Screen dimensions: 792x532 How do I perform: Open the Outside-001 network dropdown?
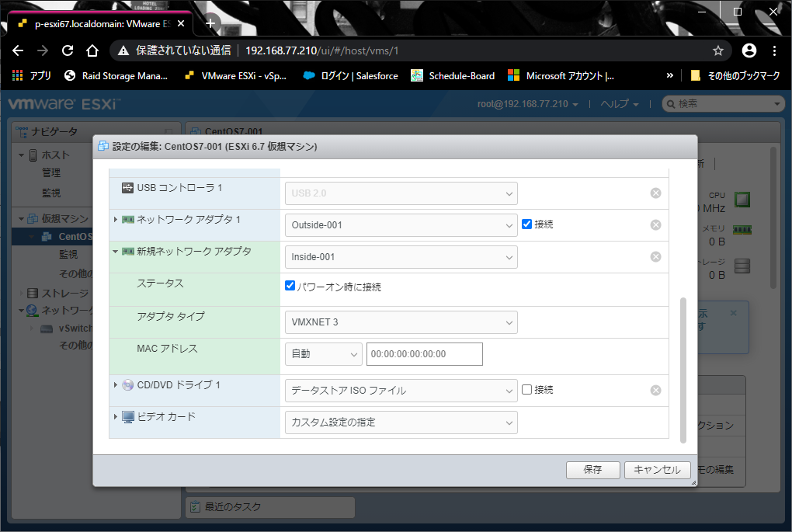click(x=401, y=224)
